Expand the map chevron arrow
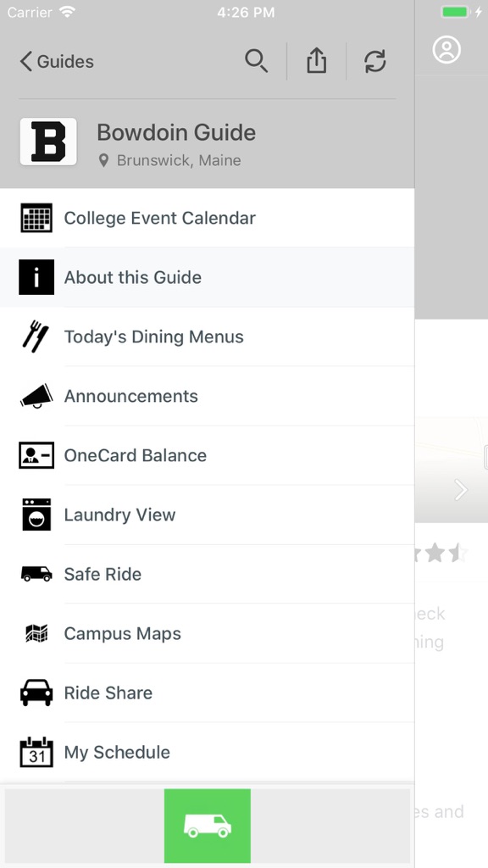The width and height of the screenshot is (488, 868). [461, 490]
